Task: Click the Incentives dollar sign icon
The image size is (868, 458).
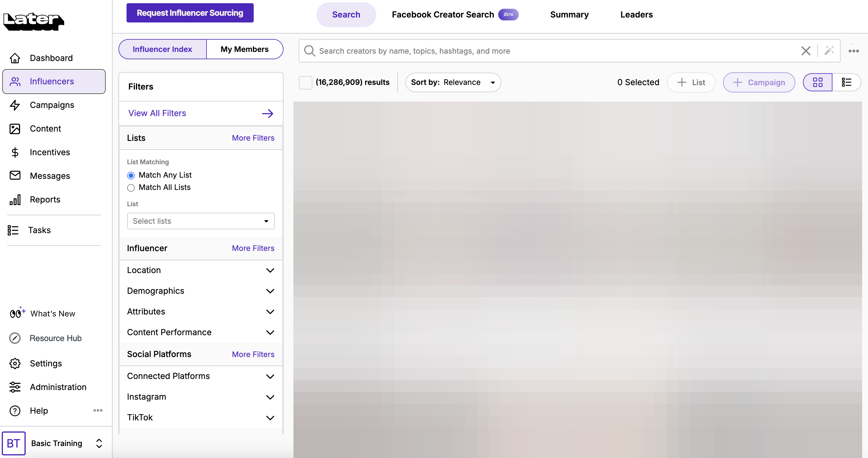Action: [15, 152]
